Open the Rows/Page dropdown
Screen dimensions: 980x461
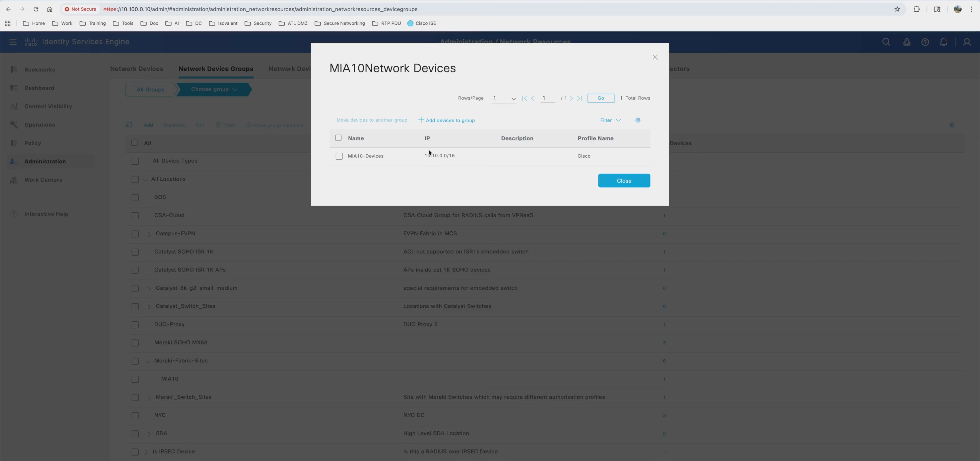tap(504, 99)
